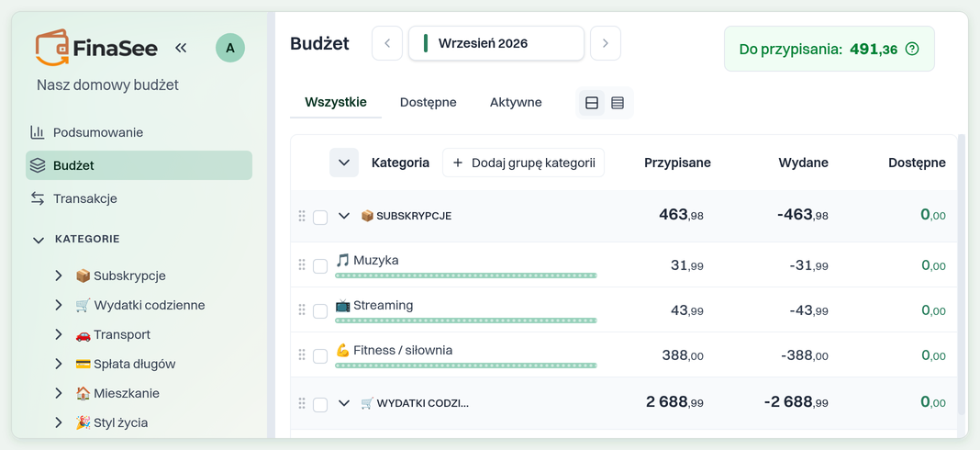Switch to expanded row view icon

592,103
